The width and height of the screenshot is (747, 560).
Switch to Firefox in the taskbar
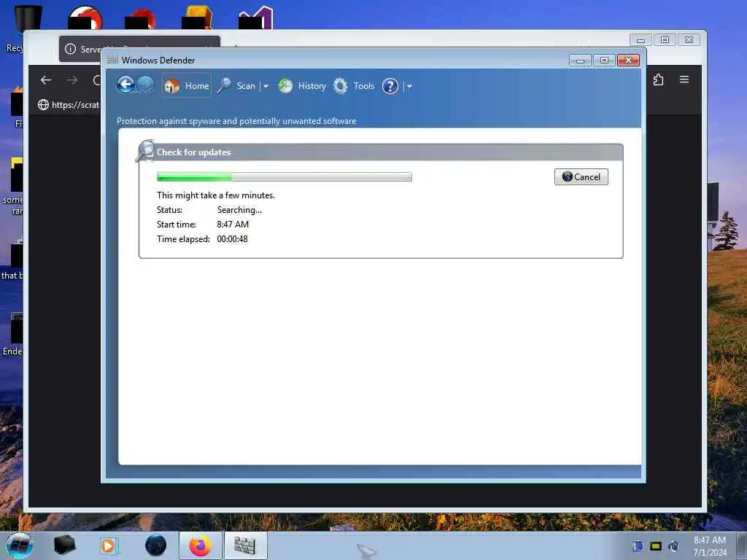(201, 545)
